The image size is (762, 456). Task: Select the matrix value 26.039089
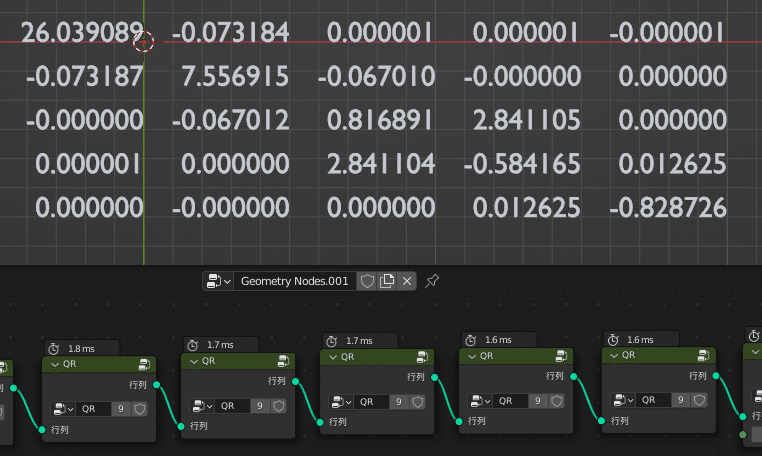82,32
